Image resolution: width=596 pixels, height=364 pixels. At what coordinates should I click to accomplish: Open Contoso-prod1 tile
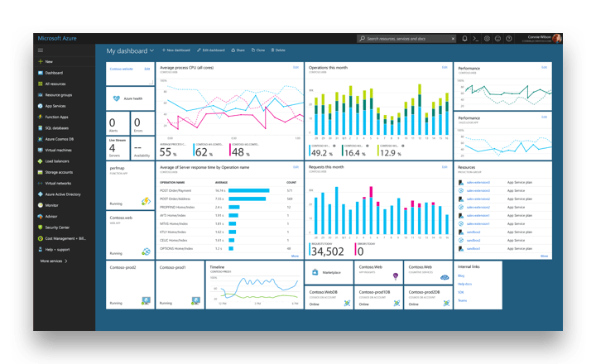tap(180, 285)
